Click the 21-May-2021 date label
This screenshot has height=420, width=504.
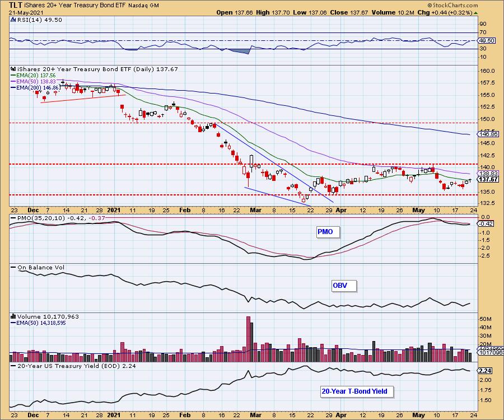pyautogui.click(x=25, y=12)
